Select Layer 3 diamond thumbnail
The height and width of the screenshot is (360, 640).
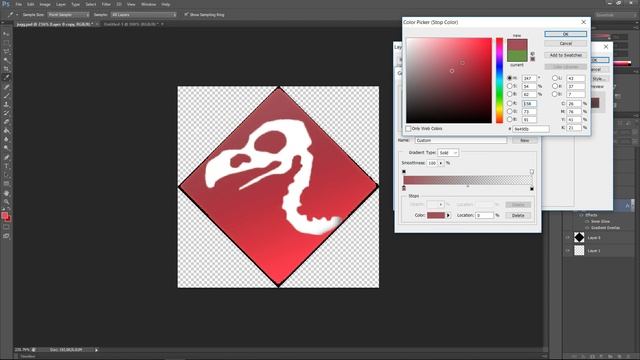click(579, 237)
